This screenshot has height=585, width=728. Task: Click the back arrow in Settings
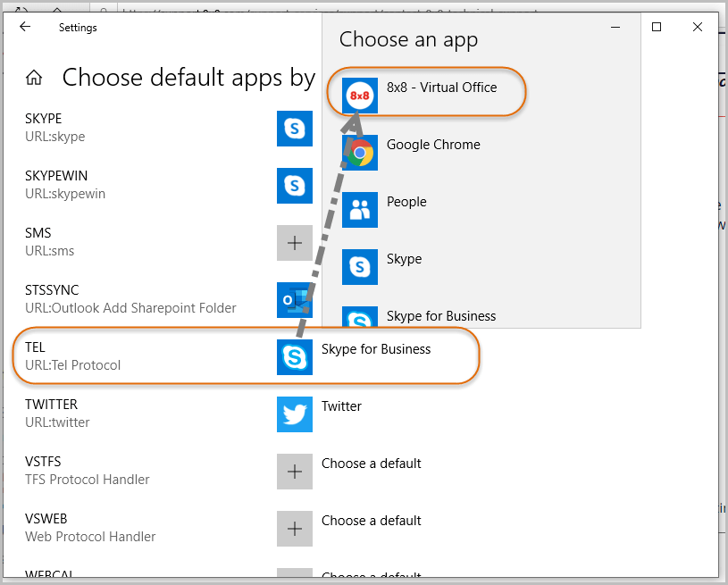pyautogui.click(x=25, y=27)
